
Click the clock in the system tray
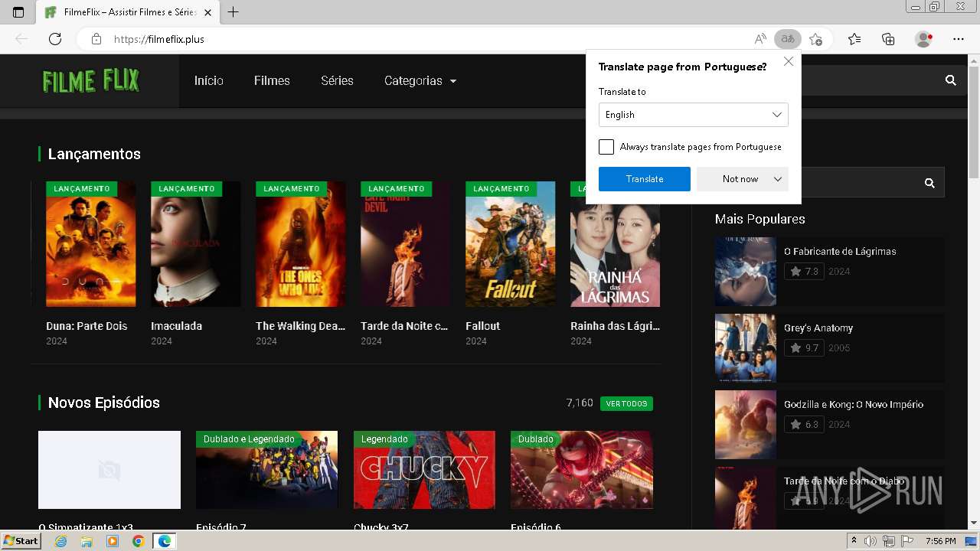(x=940, y=541)
